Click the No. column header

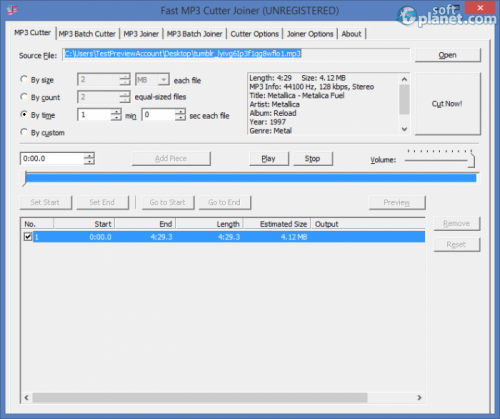pyautogui.click(x=37, y=224)
